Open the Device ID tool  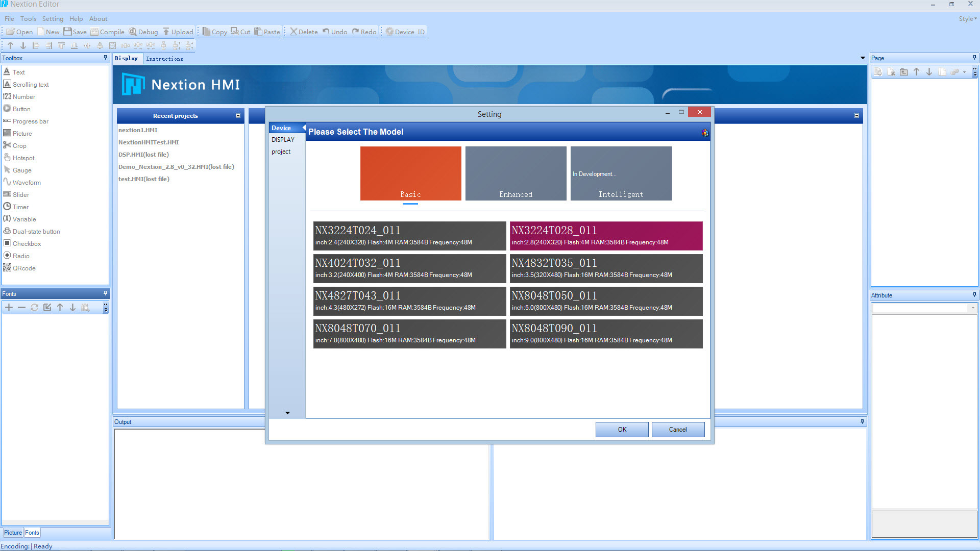tap(405, 32)
